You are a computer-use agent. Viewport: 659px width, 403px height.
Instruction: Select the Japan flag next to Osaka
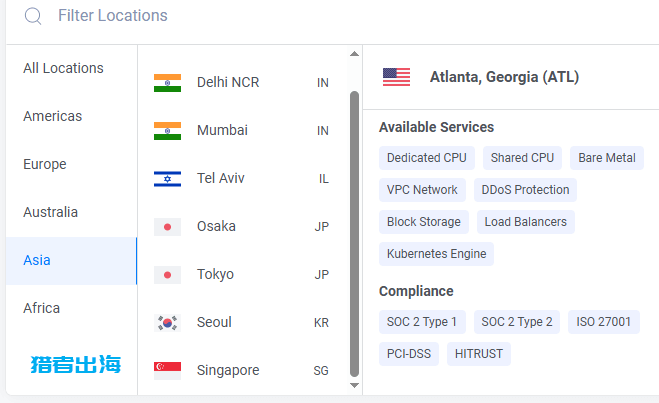(167, 227)
